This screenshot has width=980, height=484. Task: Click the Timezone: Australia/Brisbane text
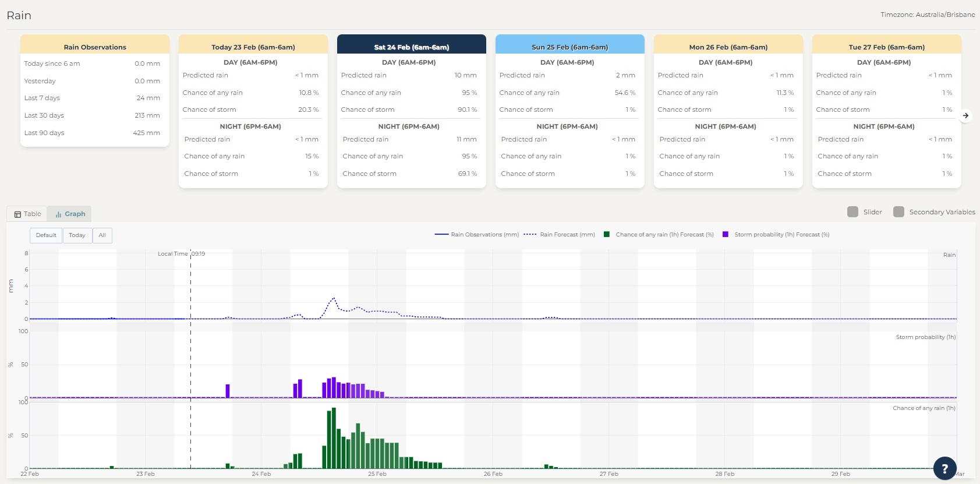(x=928, y=15)
